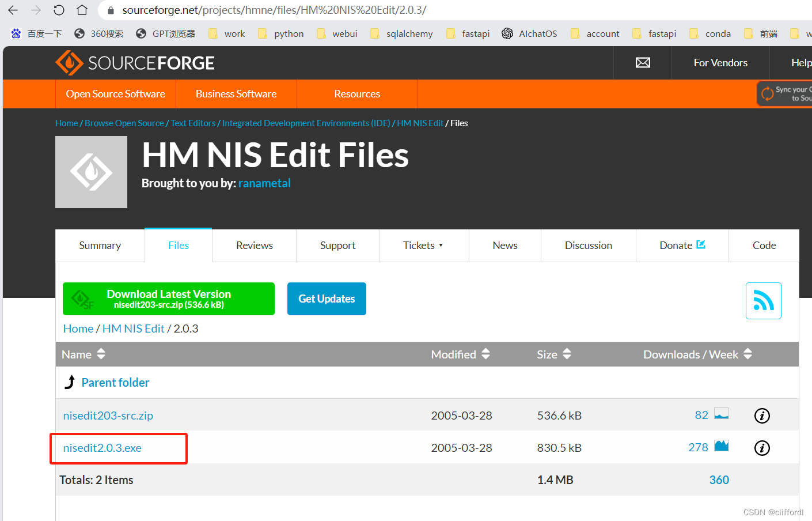
Task: Click the browser back arrow
Action: pyautogui.click(x=13, y=10)
